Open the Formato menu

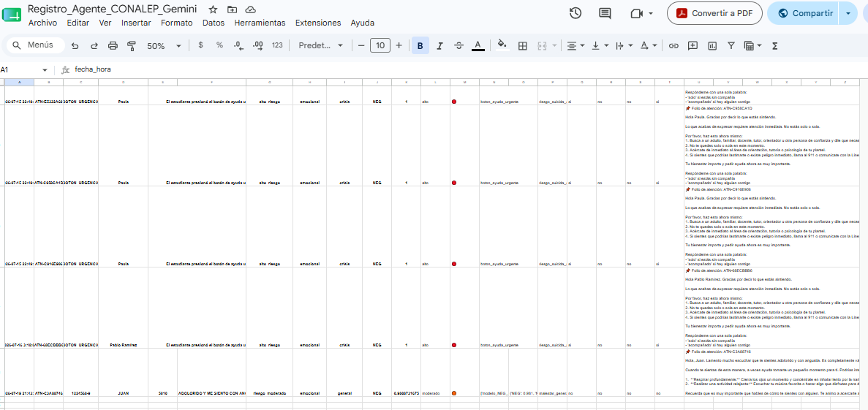(x=176, y=23)
